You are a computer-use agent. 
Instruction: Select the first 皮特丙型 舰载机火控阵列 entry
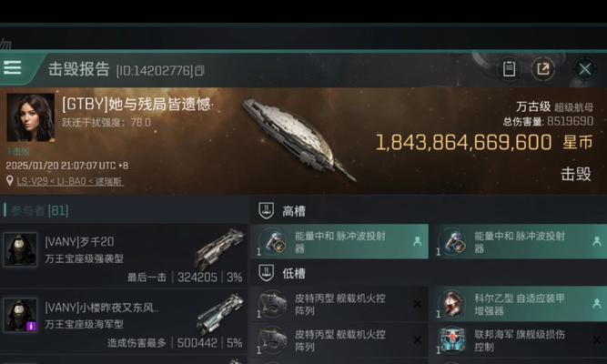point(339,304)
